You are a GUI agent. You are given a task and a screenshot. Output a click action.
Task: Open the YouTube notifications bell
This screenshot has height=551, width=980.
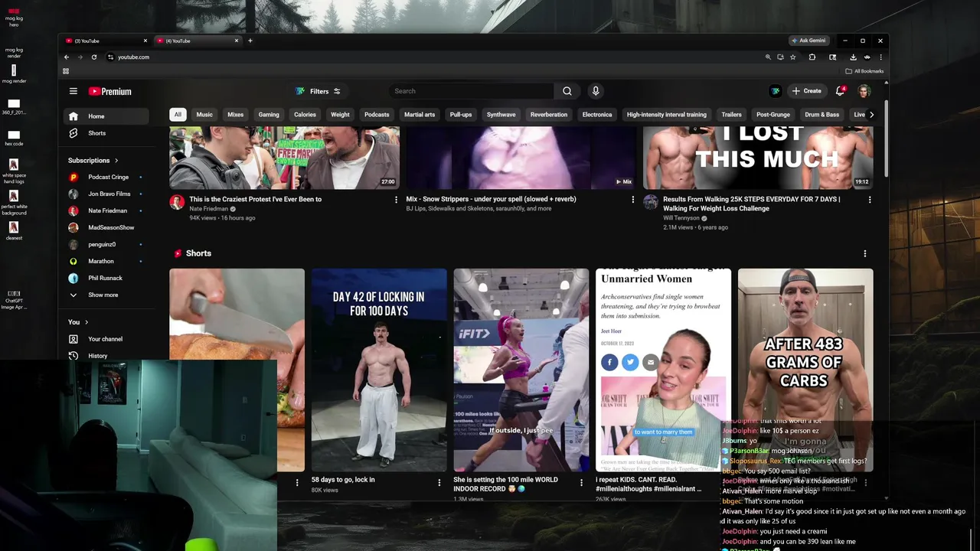[x=840, y=91]
